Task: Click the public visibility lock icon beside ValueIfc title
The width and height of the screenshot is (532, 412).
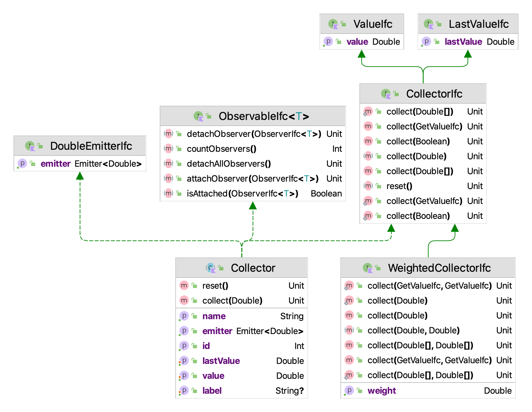Action: pos(343,24)
